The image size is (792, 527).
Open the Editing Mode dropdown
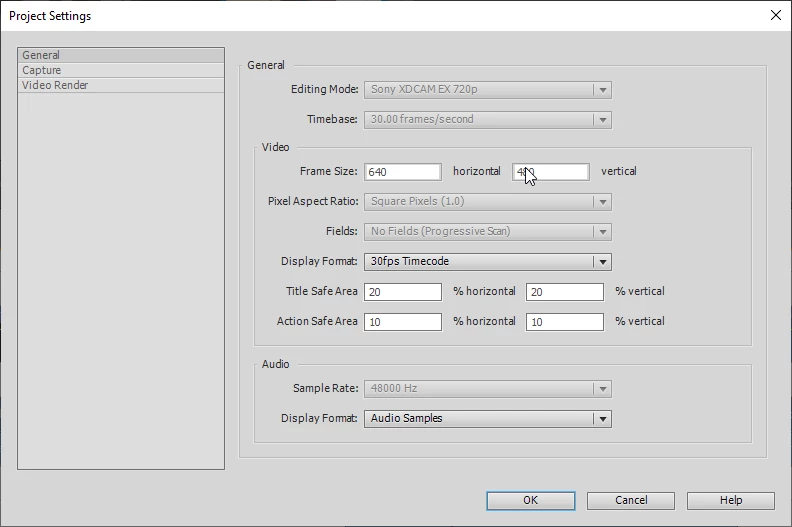pos(487,89)
